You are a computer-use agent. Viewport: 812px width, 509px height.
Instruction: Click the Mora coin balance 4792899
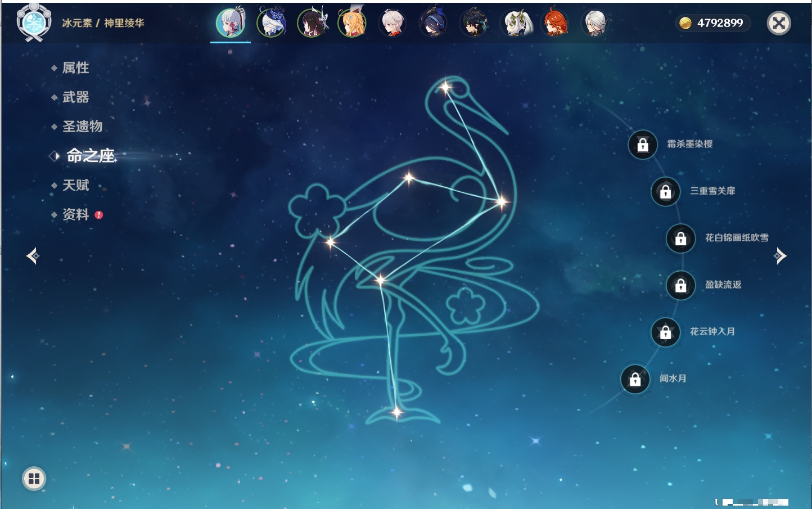tap(712, 23)
